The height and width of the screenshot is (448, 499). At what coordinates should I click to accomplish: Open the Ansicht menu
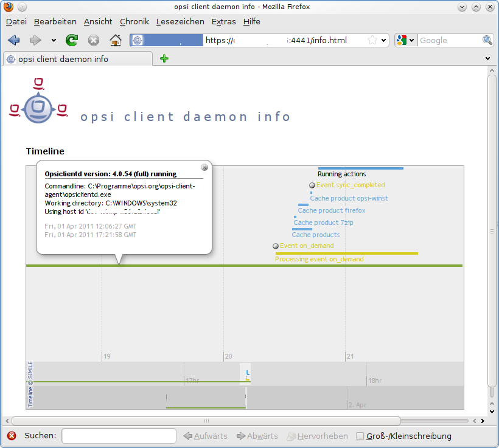click(x=98, y=22)
